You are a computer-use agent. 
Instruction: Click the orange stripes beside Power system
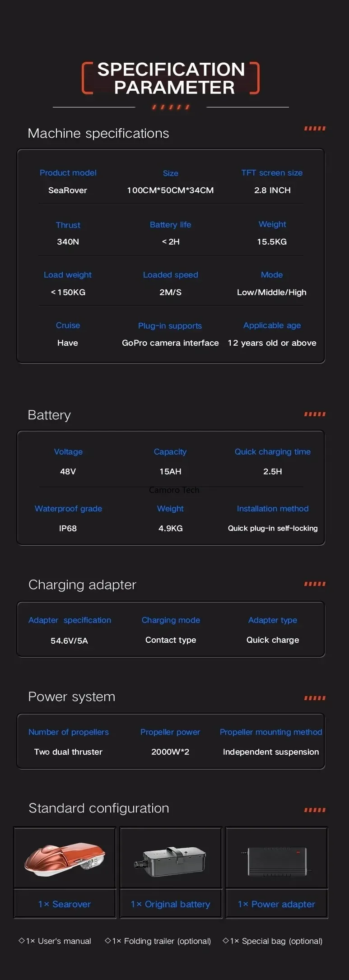315,698
